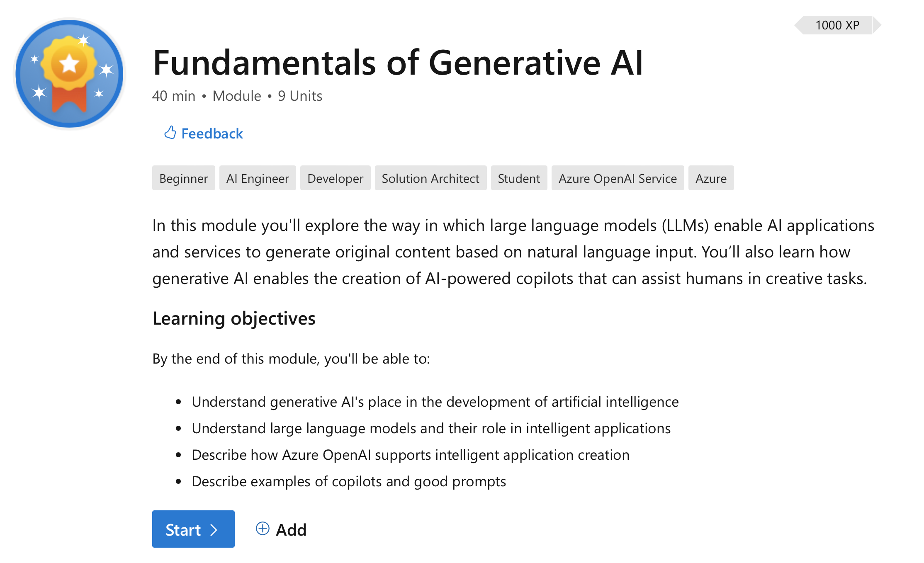Click the copilots and good prompts objective
Screen dimensions: 924x563
(348, 481)
